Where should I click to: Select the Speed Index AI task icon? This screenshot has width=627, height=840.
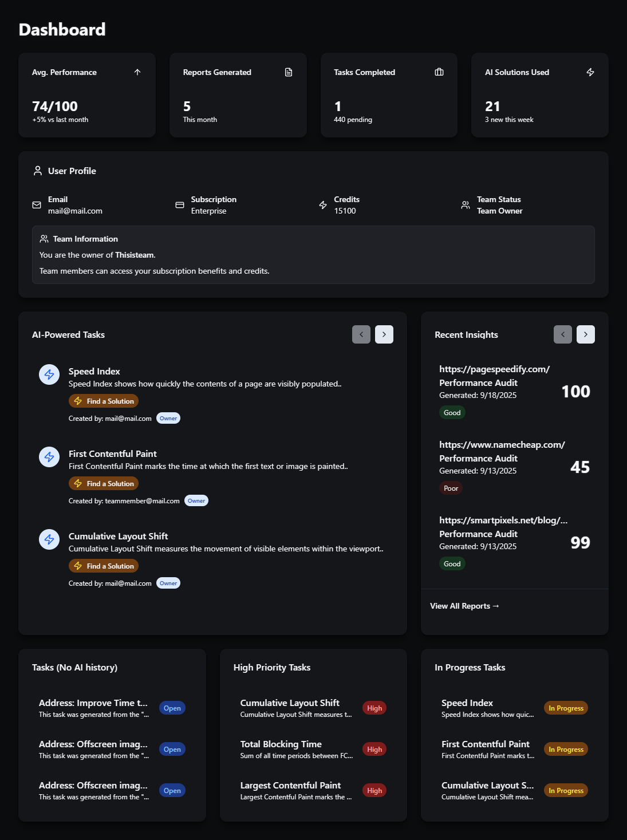(x=49, y=374)
